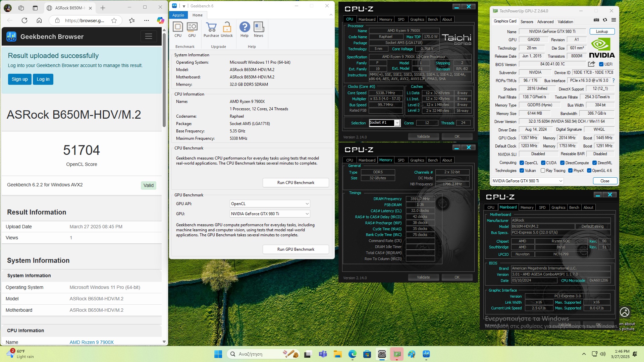Open the Copilot icon in the browser toolbar

click(x=161, y=20)
